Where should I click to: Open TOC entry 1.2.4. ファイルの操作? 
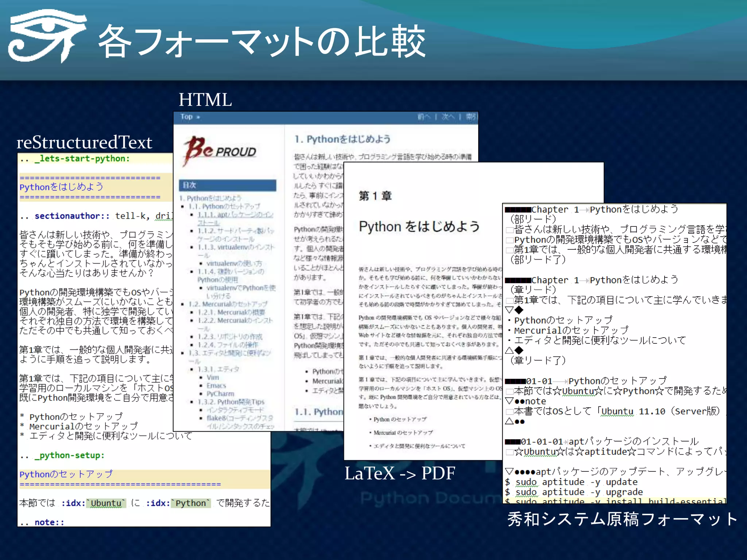(x=228, y=345)
